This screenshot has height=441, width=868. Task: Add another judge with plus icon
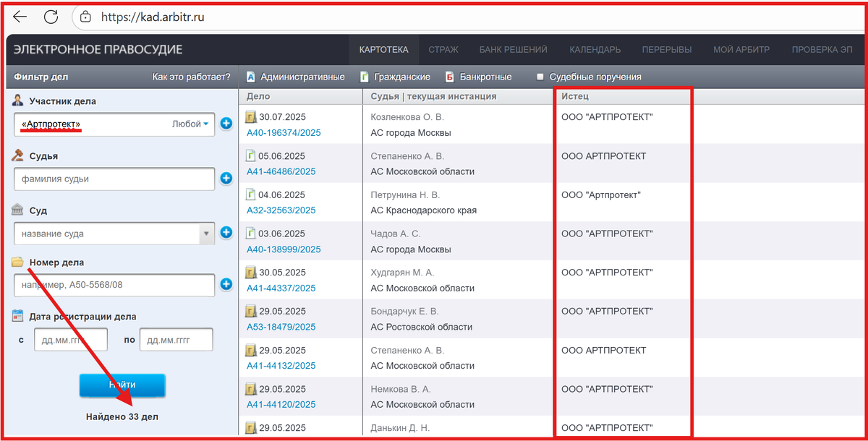pos(226,179)
